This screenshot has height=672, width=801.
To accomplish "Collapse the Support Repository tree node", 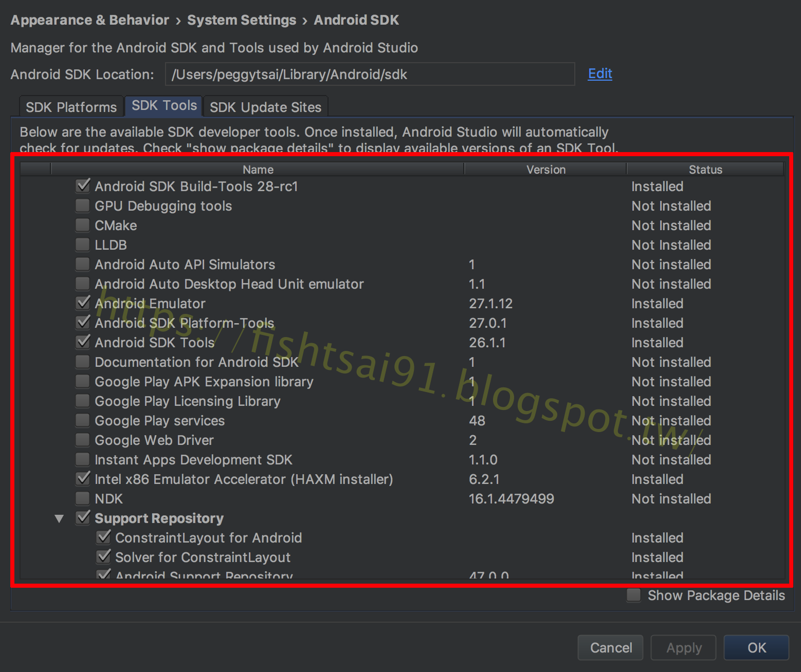I will point(59,519).
